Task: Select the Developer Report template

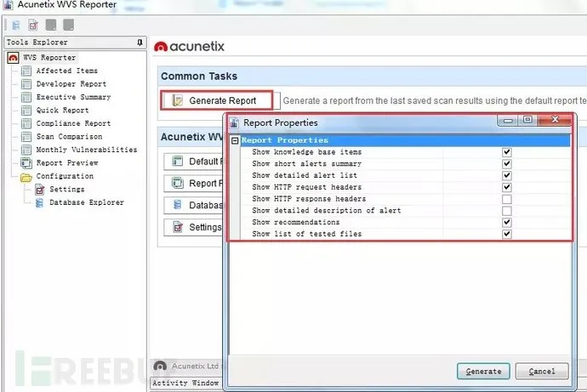Action: pos(71,84)
